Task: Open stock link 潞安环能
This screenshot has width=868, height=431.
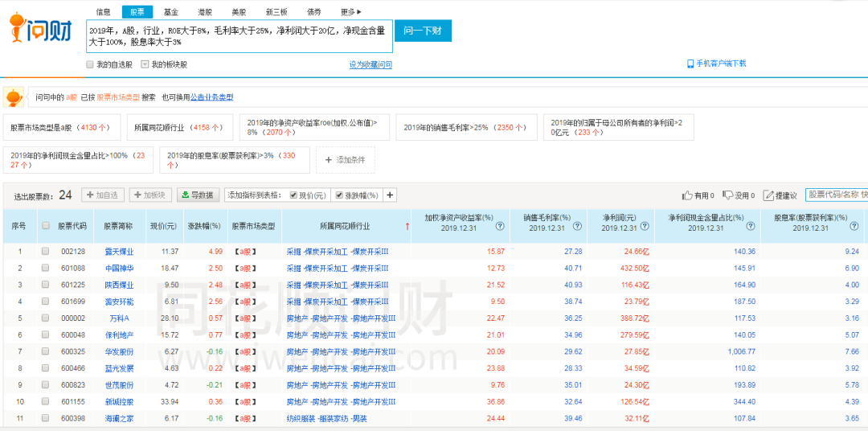Action: (119, 302)
